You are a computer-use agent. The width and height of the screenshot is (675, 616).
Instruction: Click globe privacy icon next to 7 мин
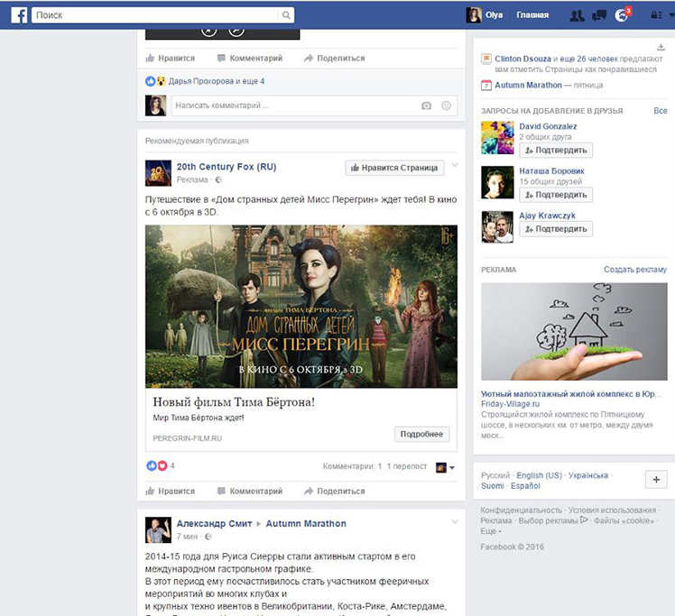[208, 537]
